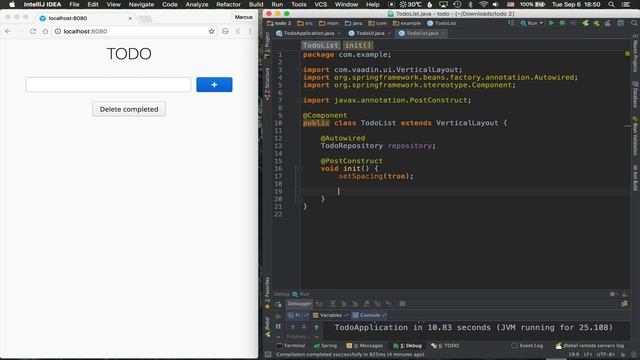Select the Variables tab in debugger
This screenshot has width=640, height=360.
click(331, 315)
